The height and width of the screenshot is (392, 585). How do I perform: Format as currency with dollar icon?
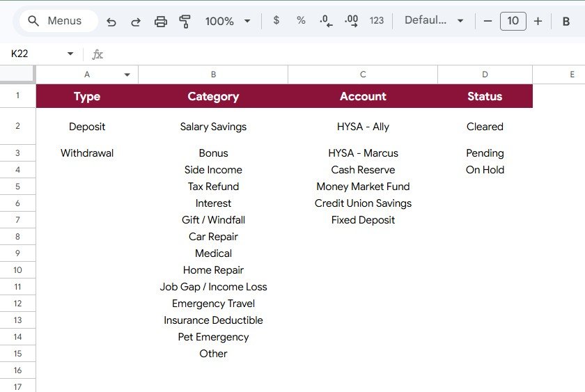276,20
